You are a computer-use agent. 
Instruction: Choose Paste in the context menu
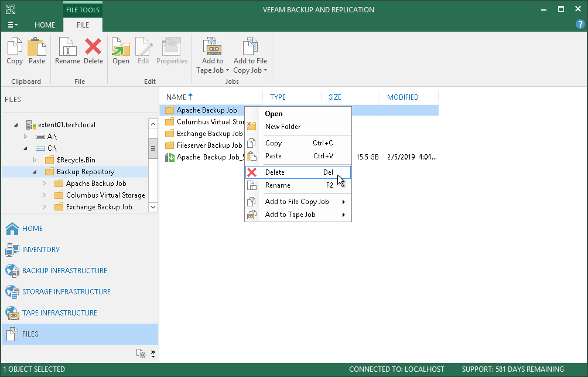[x=298, y=156]
